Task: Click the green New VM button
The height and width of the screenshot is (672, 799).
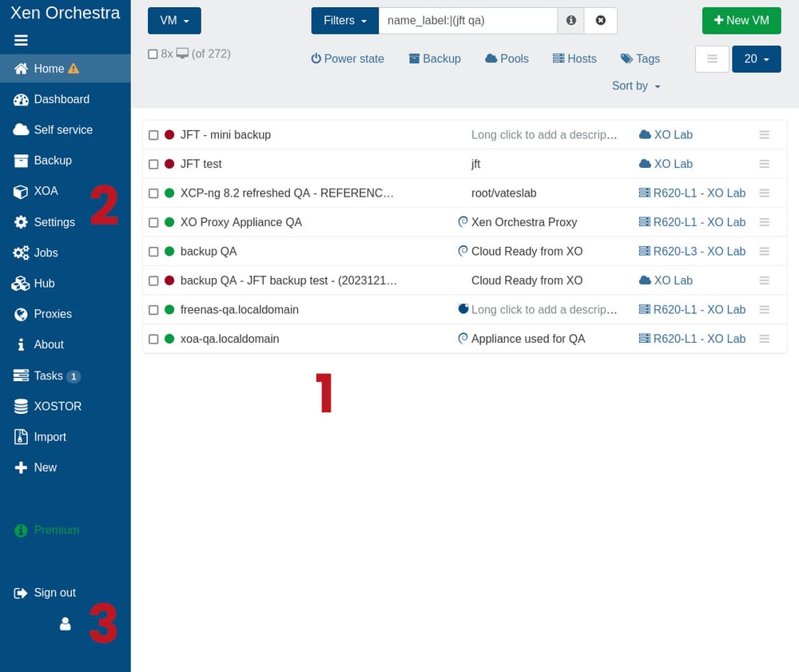Action: point(741,21)
